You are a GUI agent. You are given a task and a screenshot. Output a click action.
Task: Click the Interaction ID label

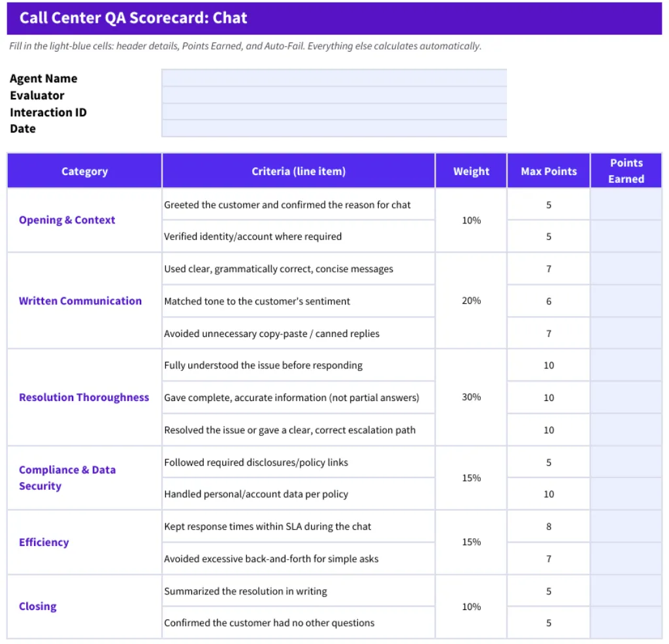click(x=48, y=112)
